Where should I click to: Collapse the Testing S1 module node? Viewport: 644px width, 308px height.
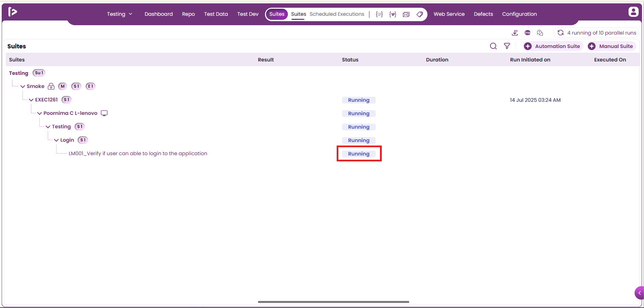point(48,127)
